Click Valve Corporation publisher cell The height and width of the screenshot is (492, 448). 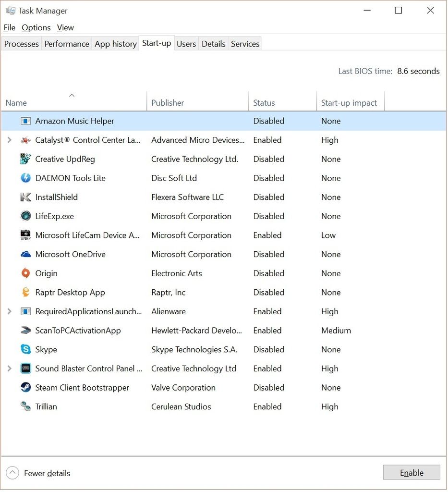[x=183, y=388]
